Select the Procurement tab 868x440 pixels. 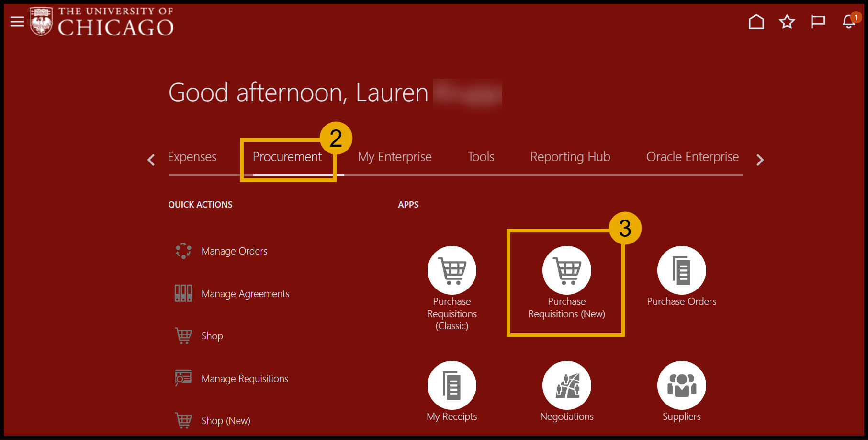coord(287,157)
